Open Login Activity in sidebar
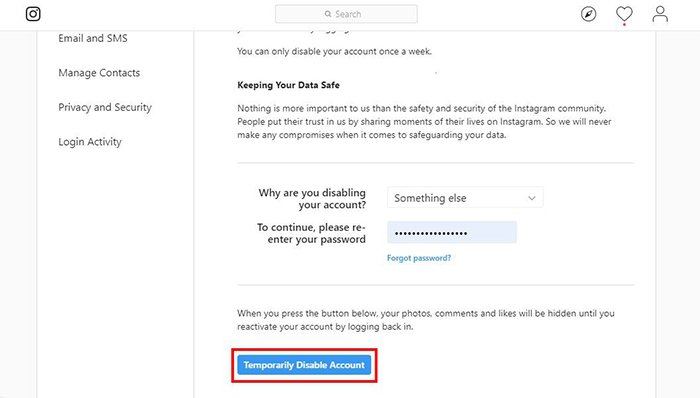 click(x=90, y=142)
